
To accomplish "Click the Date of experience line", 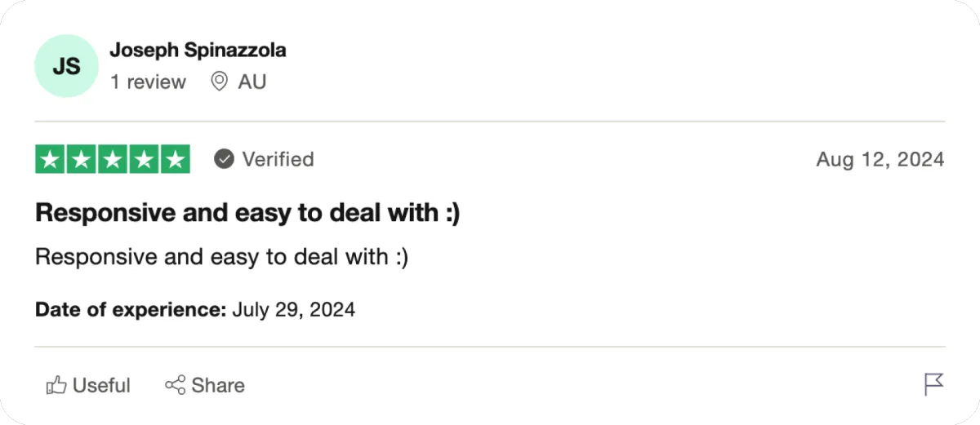I will [x=195, y=310].
